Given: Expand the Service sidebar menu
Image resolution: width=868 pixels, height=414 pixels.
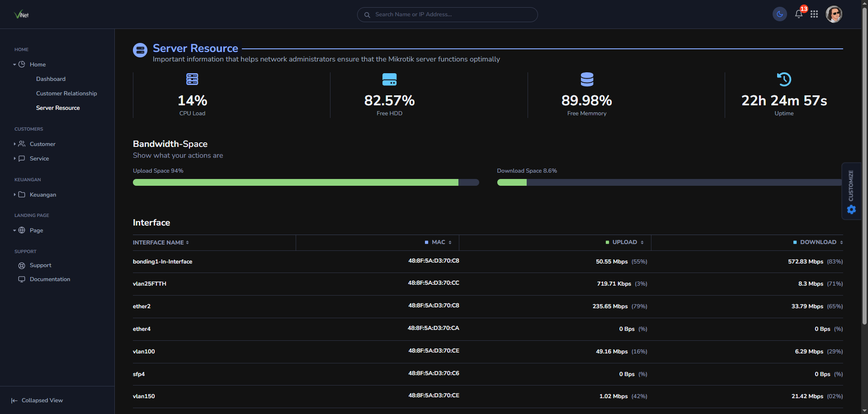Looking at the screenshot, I should 39,159.
